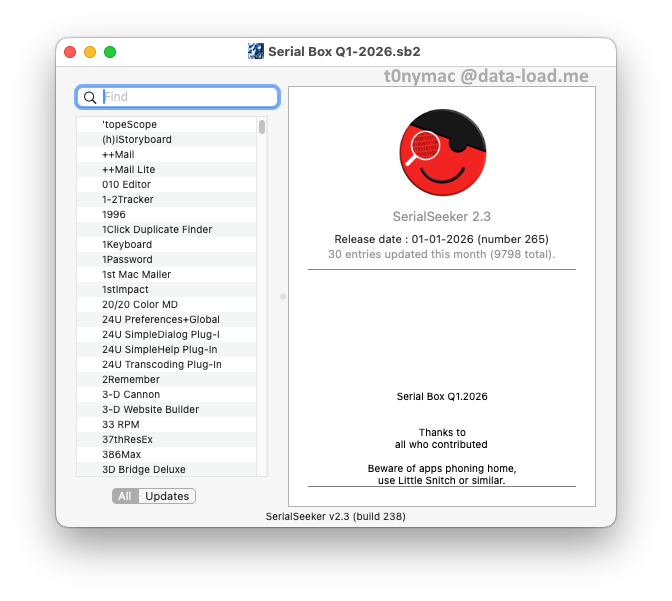The image size is (672, 601).
Task: Click the Release date line
Action: [x=441, y=239]
